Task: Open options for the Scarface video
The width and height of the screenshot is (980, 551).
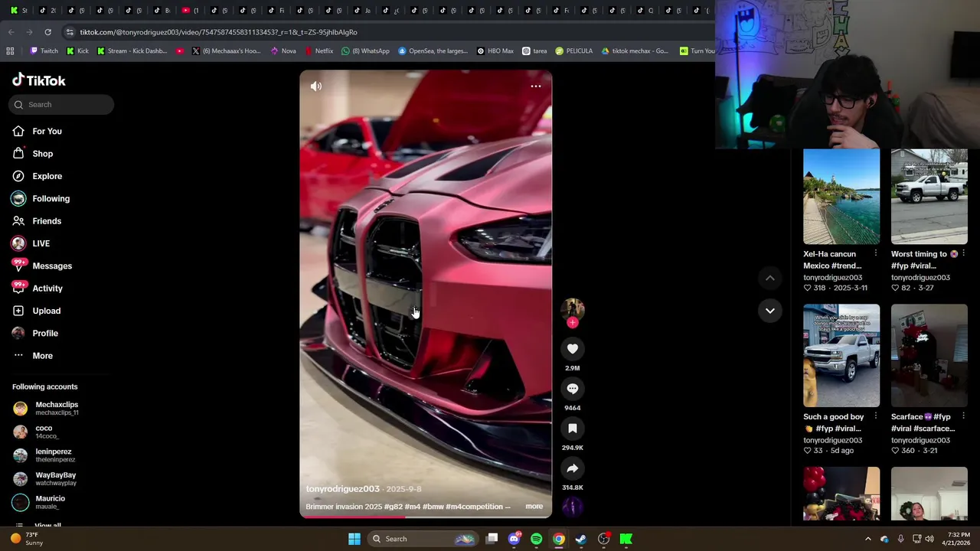Action: (963, 416)
